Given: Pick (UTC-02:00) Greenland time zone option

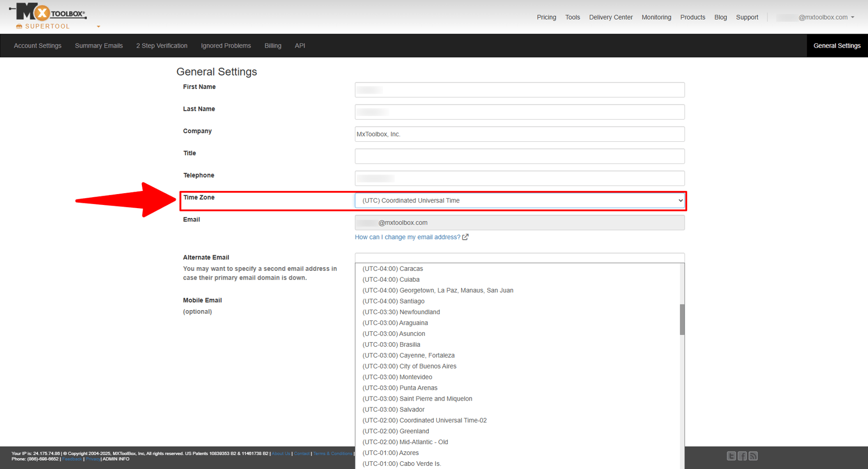Looking at the screenshot, I should click(395, 431).
